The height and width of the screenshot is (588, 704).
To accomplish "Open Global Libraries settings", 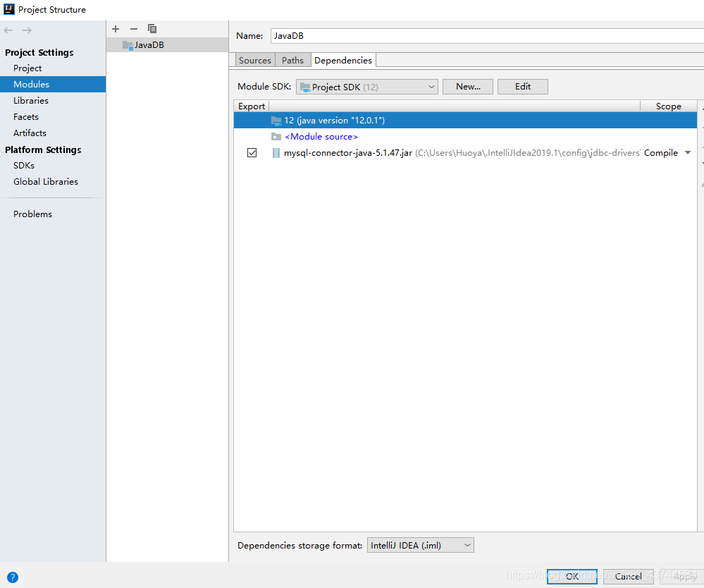I will point(46,181).
